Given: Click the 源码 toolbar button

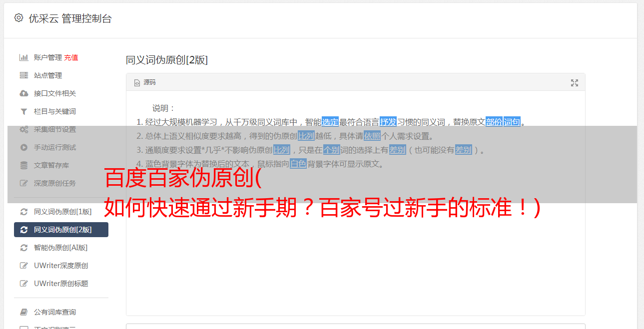Looking at the screenshot, I should click(x=145, y=82).
